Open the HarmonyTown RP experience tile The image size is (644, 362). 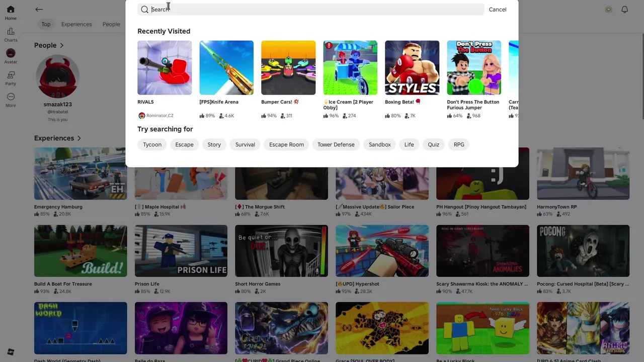coord(583,173)
